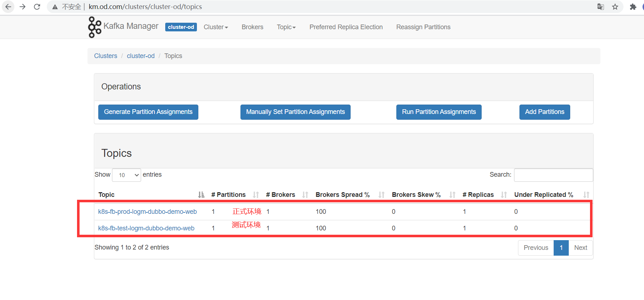Go to cluster-od breadcrumb link

(141, 56)
